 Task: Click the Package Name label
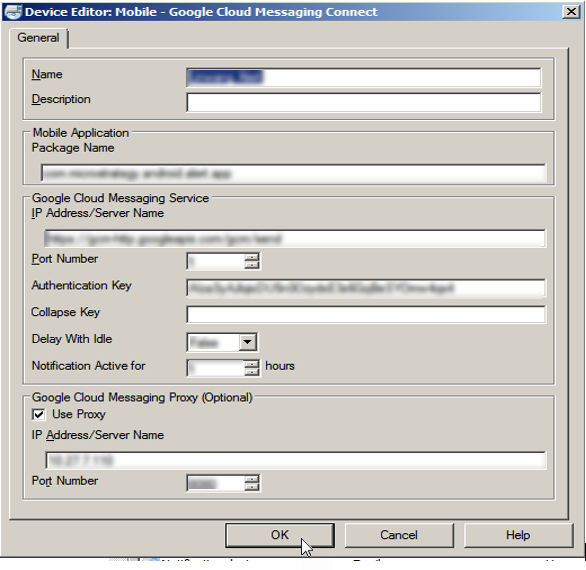click(x=73, y=148)
